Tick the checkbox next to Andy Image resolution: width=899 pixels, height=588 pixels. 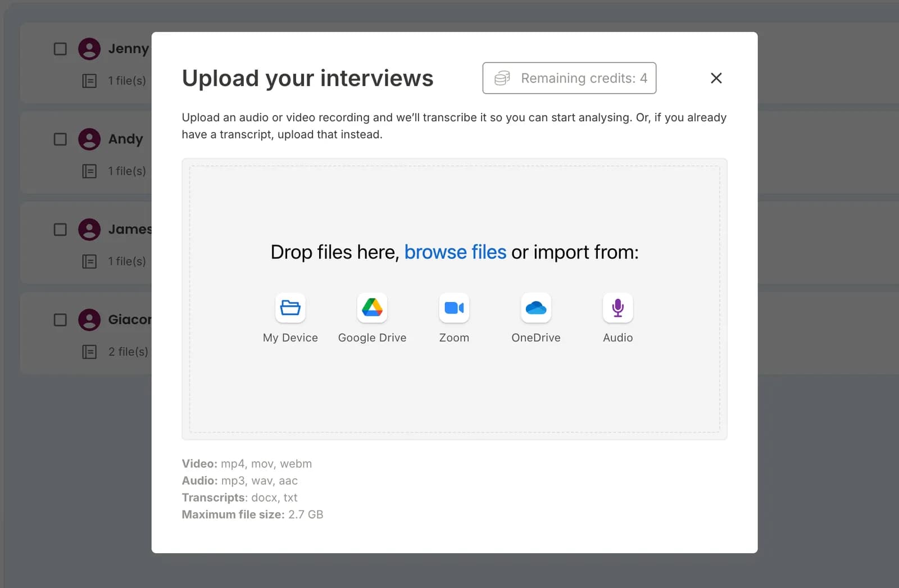click(x=60, y=139)
